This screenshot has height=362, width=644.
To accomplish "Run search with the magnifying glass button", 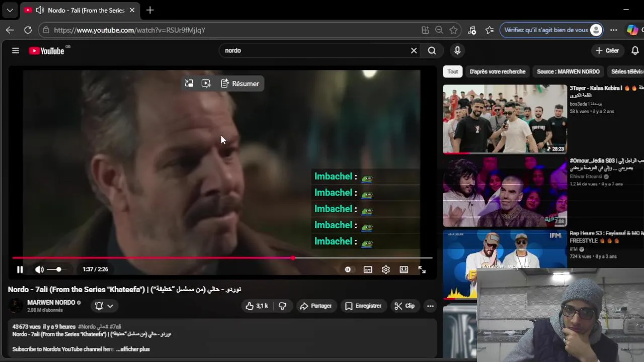I will [x=432, y=50].
